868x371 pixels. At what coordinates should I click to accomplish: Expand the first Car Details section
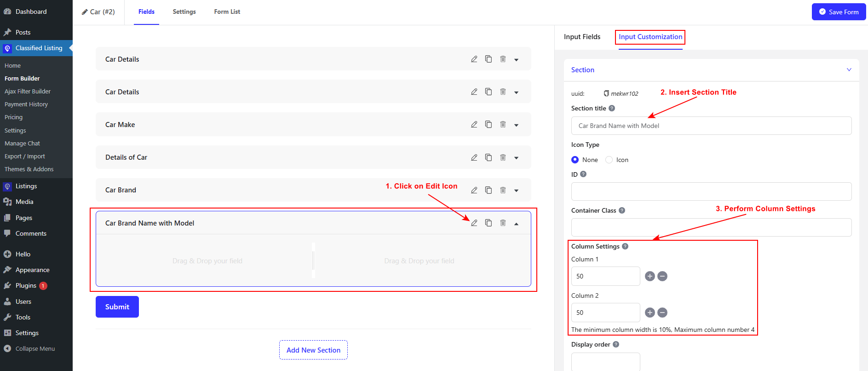click(x=517, y=59)
